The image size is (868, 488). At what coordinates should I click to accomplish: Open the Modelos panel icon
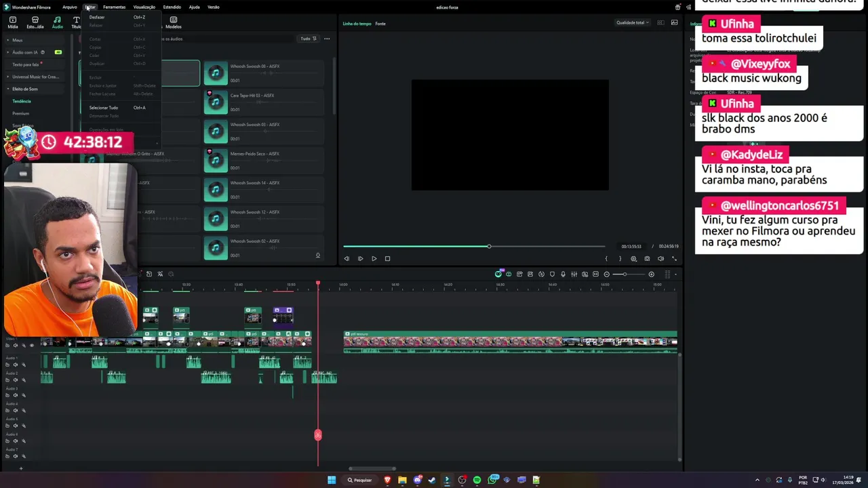pos(174,22)
